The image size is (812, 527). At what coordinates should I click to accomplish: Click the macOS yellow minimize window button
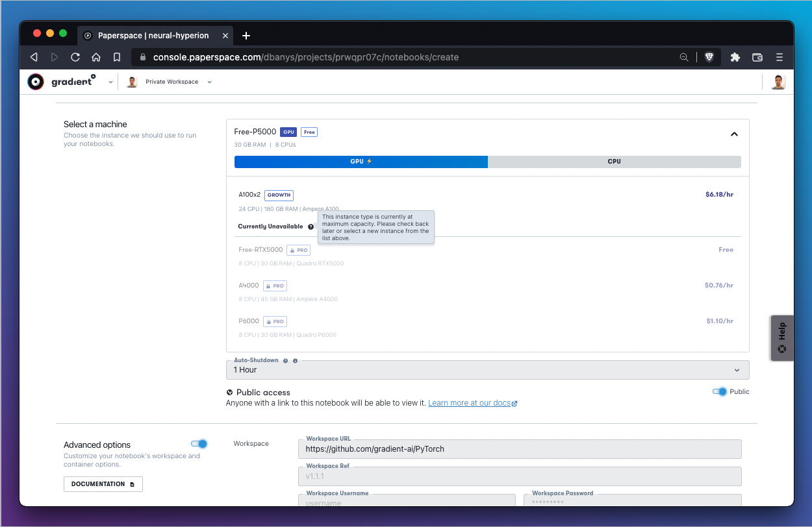coord(50,33)
